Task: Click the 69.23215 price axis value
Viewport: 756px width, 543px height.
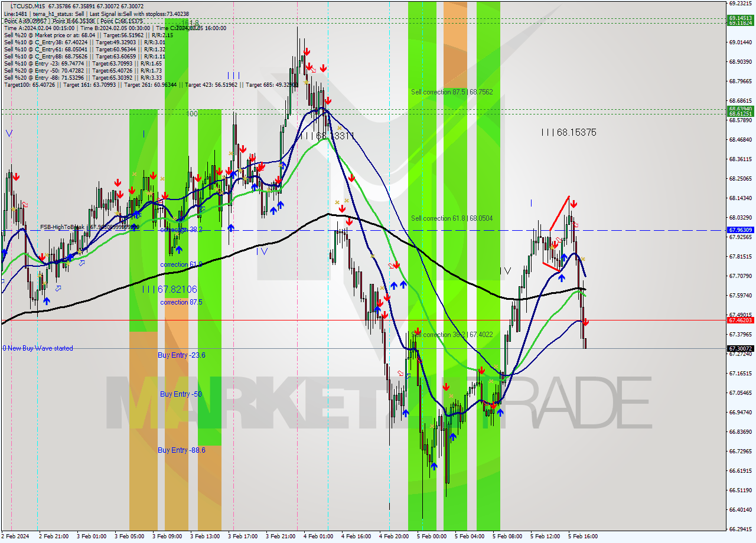Action: pyautogui.click(x=741, y=3)
